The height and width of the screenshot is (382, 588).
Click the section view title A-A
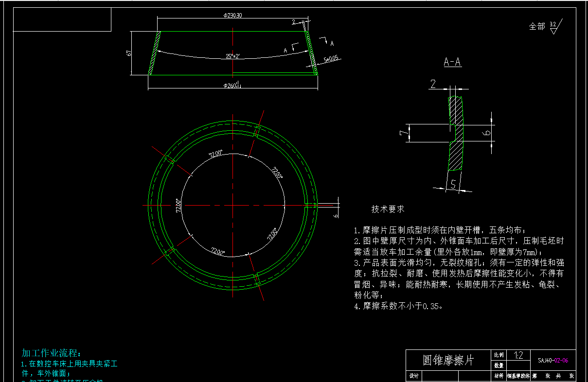click(452, 62)
